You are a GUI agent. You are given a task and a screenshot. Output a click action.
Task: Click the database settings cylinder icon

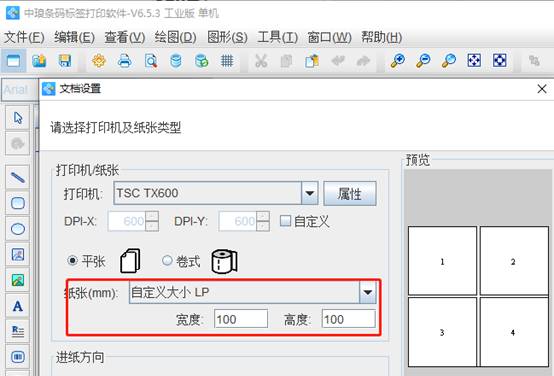pyautogui.click(x=176, y=61)
